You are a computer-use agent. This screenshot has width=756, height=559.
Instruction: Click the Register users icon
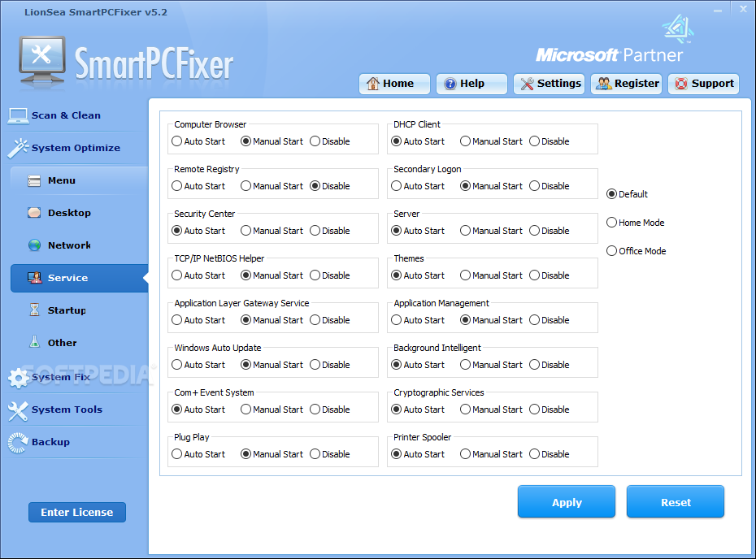tap(604, 84)
